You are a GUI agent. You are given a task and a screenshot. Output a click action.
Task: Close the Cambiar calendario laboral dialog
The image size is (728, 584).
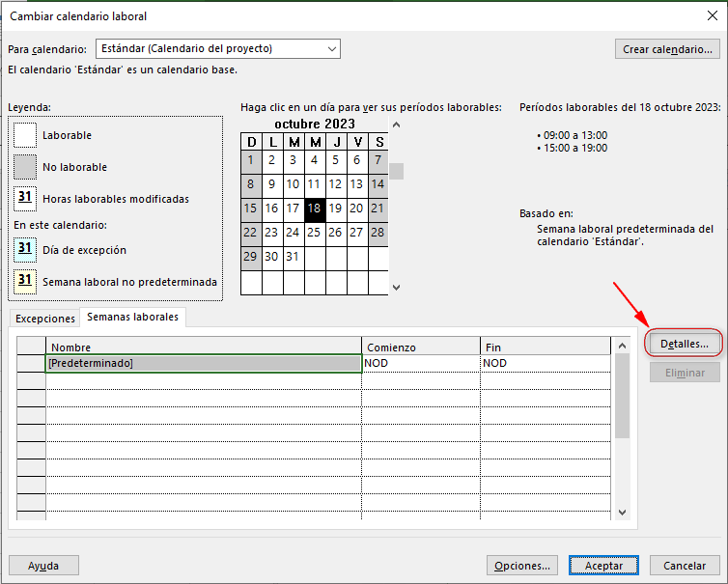[710, 15]
